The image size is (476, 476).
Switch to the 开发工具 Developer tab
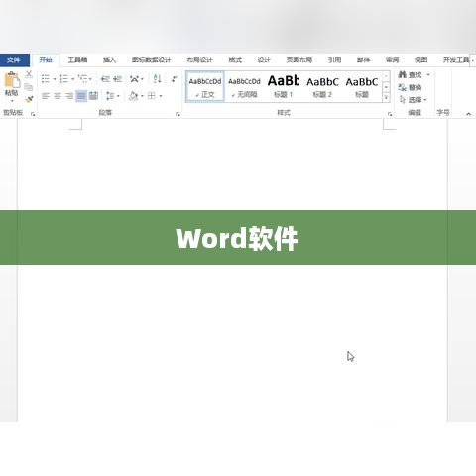click(456, 59)
